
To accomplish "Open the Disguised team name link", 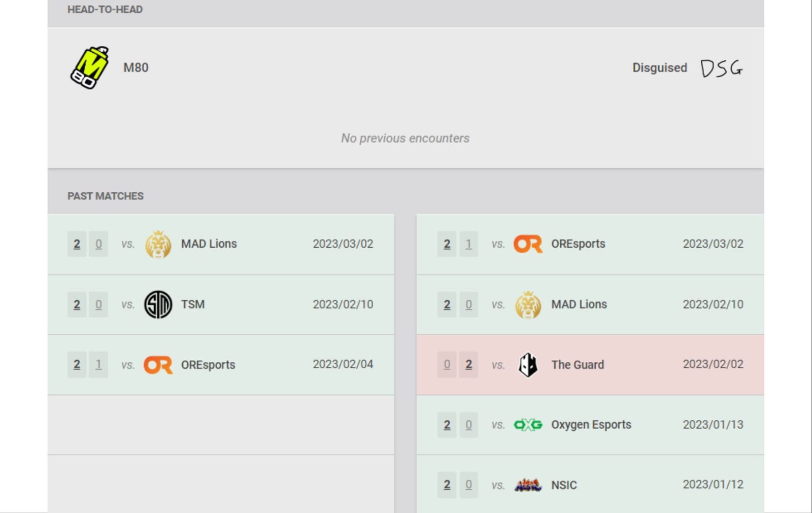I will (659, 67).
